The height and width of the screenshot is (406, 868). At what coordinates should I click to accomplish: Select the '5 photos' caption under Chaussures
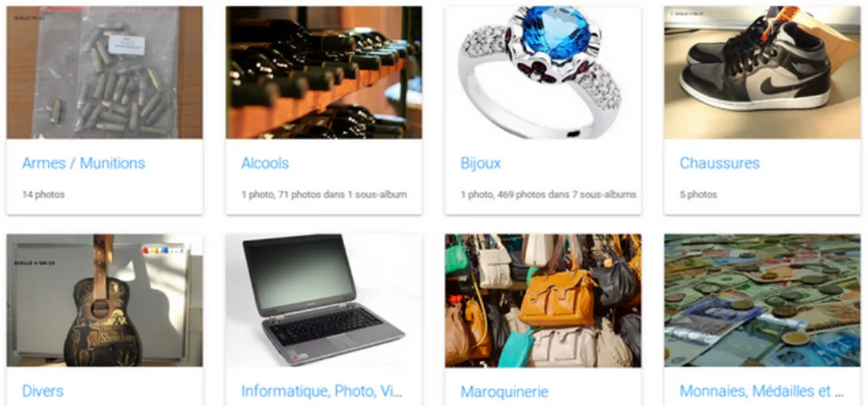pos(698,195)
